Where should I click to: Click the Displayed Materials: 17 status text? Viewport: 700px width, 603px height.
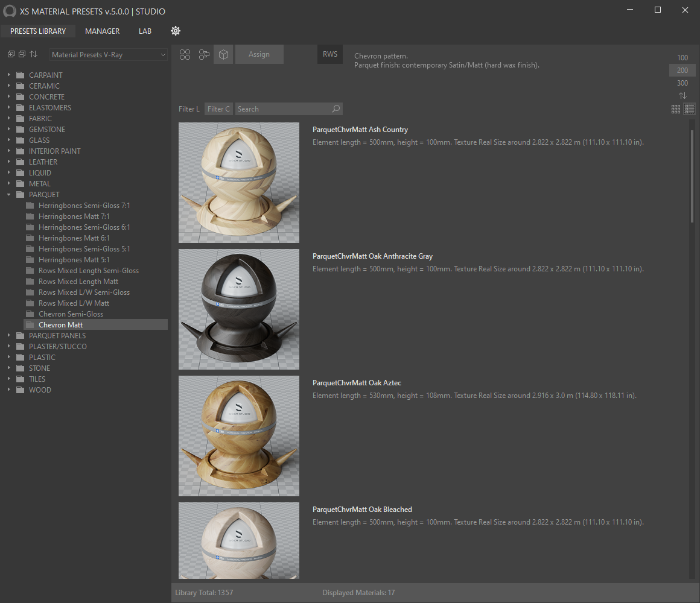(358, 592)
